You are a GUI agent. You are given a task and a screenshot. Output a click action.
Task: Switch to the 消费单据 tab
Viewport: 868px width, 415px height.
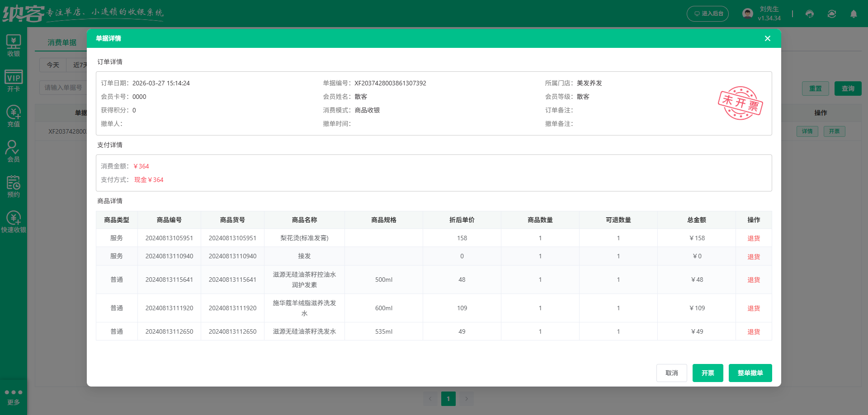coord(61,42)
